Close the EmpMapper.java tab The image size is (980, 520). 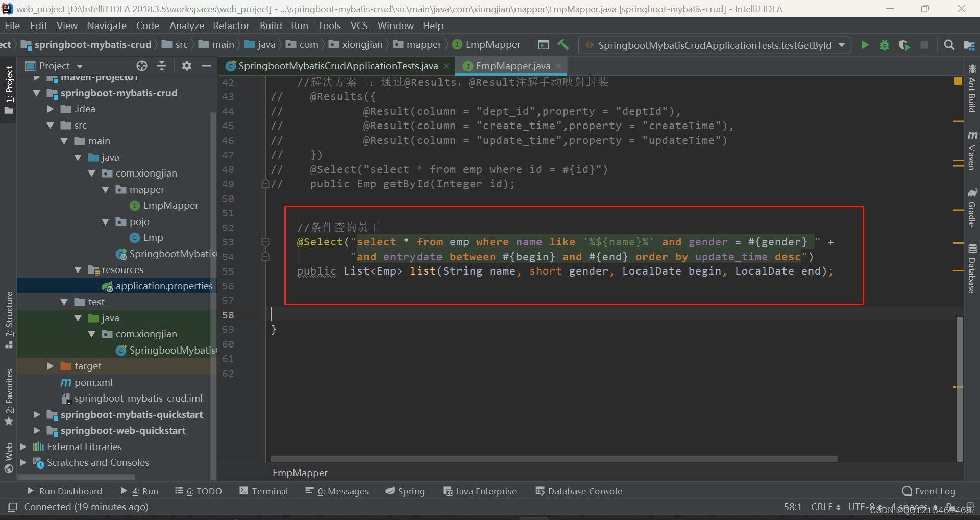pos(558,66)
